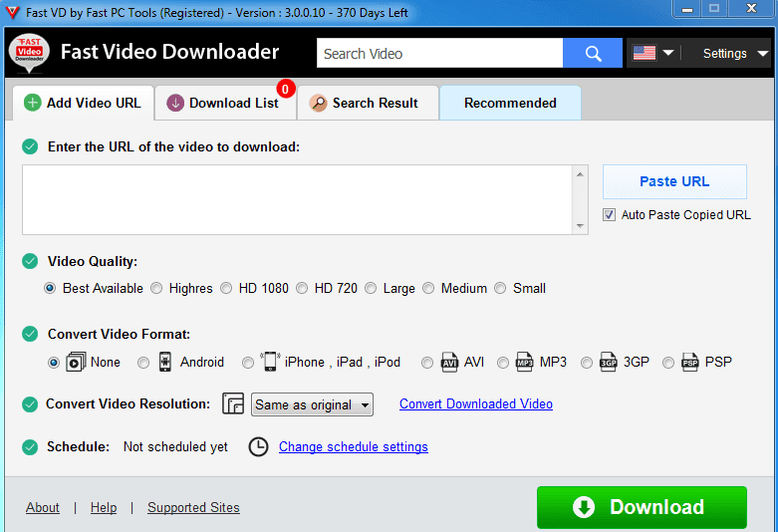The height and width of the screenshot is (532, 778).
Task: Close the Fast VD window
Action: click(751, 8)
